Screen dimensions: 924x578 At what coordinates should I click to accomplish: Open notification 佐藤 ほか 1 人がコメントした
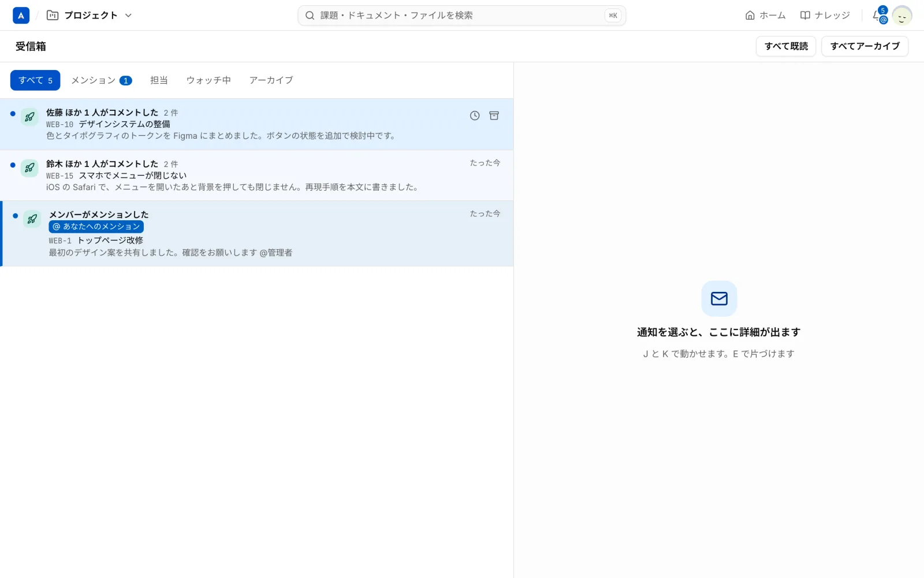256,124
